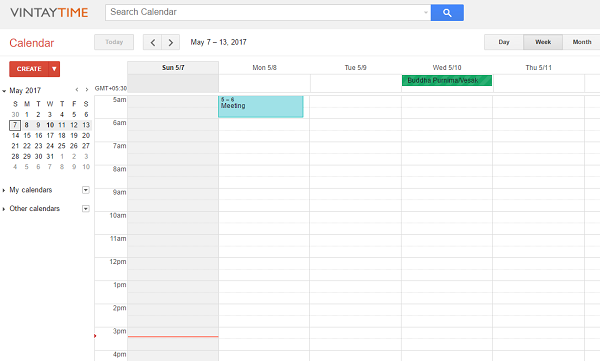The width and height of the screenshot is (600, 361).
Task: Click the red CREATE button
Action: (x=29, y=69)
